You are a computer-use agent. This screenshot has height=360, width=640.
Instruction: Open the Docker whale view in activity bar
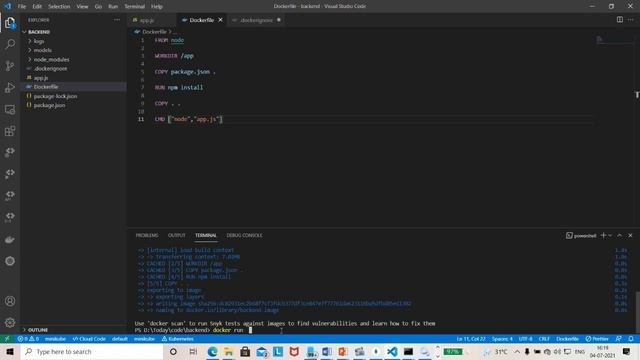tap(10, 240)
